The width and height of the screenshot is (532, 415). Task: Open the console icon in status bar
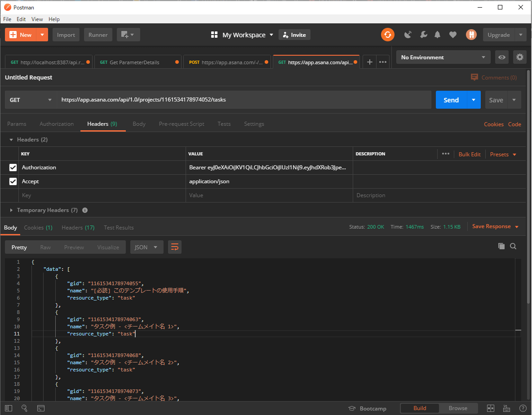(x=40, y=408)
